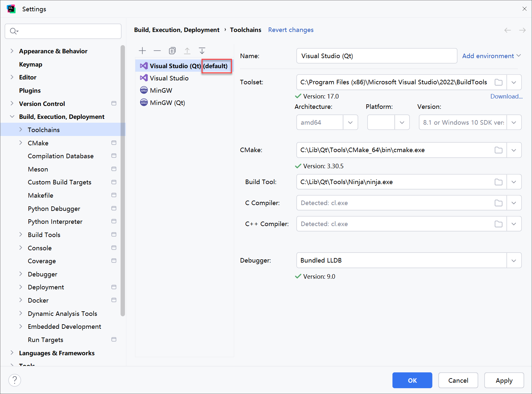Focus the settings search field
This screenshot has height=394, width=532.
coord(63,31)
